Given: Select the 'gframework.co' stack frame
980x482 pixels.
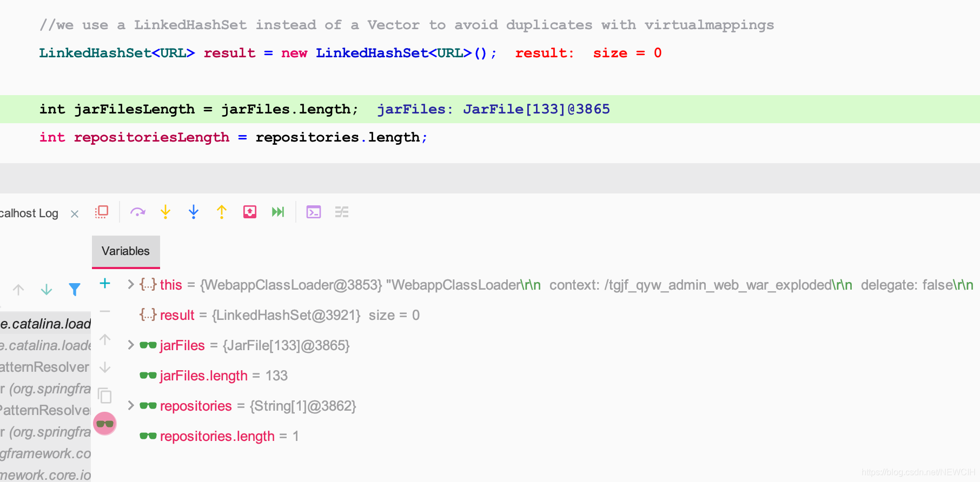Looking at the screenshot, I should tap(45, 453).
